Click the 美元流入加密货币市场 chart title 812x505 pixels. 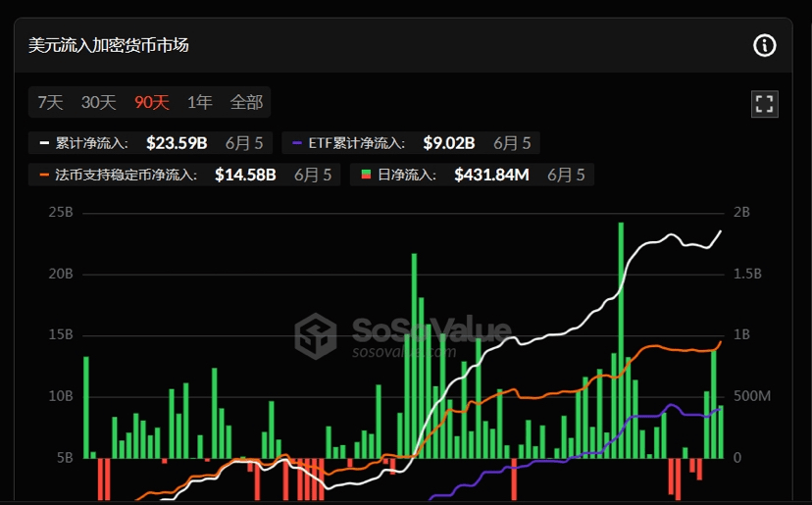pos(108,45)
